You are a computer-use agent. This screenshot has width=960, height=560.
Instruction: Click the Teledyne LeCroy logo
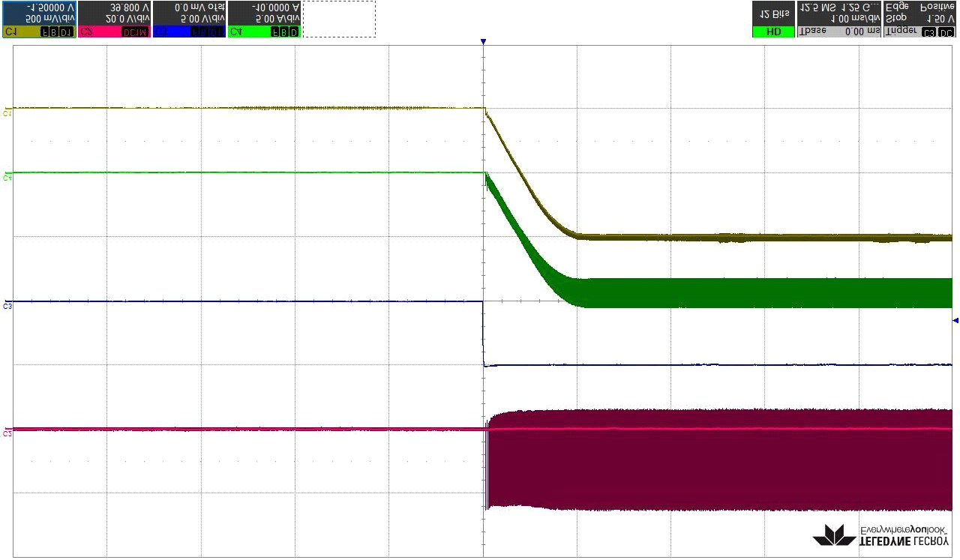[x=880, y=534]
